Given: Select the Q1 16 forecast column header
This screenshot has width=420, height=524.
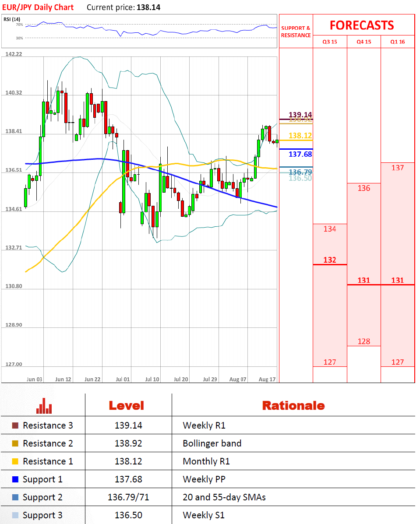Looking at the screenshot, I should pyautogui.click(x=397, y=42).
